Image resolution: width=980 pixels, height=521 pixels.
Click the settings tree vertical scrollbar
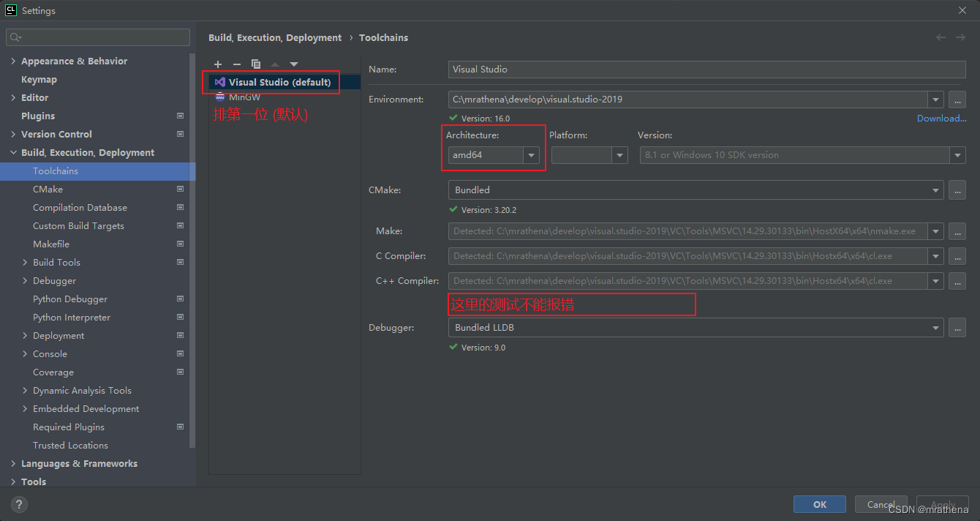[192, 249]
